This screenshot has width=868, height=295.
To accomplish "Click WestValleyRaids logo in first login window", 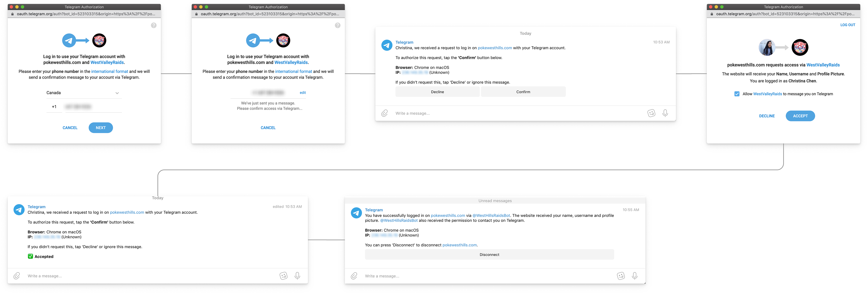I will click(99, 41).
